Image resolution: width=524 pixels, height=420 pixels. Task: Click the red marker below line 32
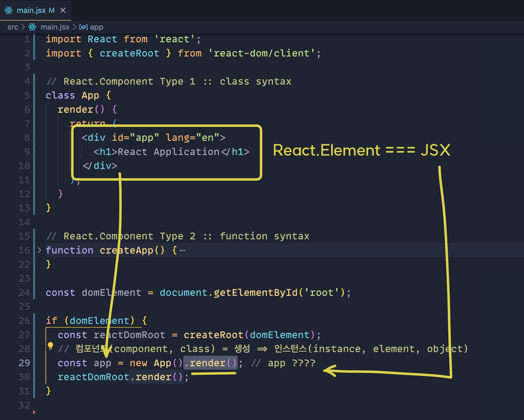click(x=34, y=412)
